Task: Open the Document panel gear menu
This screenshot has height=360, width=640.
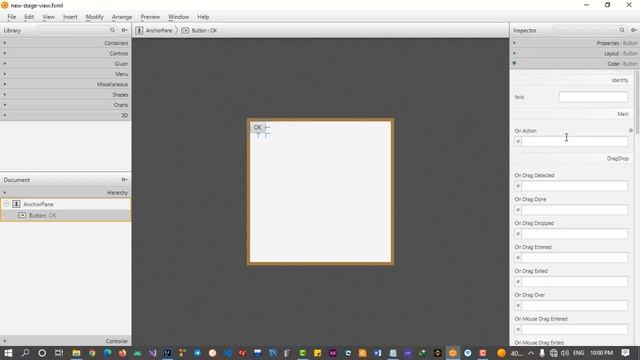Action: click(124, 180)
